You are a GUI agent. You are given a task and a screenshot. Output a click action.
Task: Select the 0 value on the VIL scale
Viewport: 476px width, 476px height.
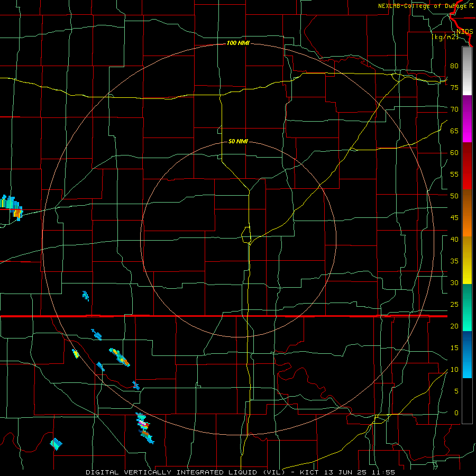coord(456,413)
